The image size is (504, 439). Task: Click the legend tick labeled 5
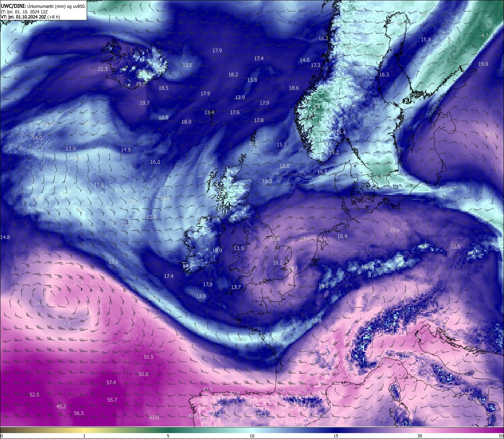(168, 436)
